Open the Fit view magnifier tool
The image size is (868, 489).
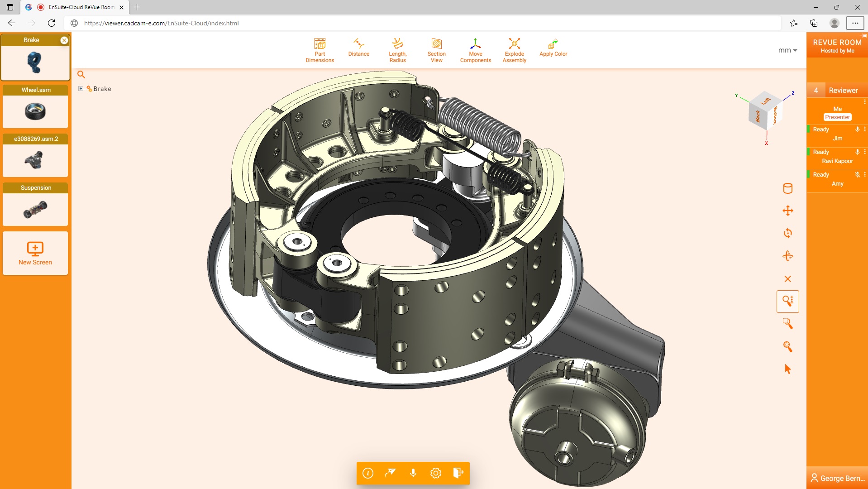[787, 347]
